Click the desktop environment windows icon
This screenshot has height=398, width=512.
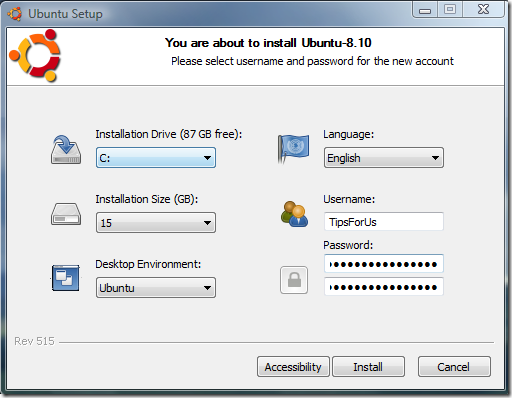(x=66, y=278)
